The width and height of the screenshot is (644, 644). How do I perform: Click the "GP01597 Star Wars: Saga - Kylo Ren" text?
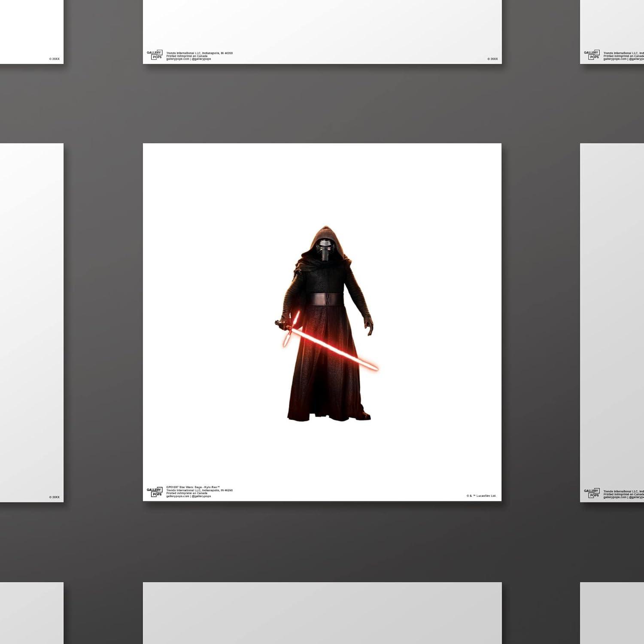tap(193, 487)
